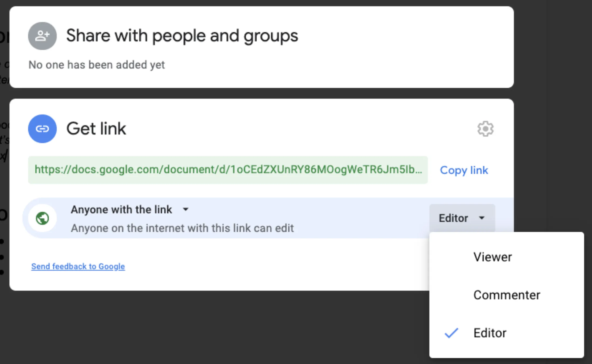
Task: Click Anyone on the internet description text
Action: pyautogui.click(x=182, y=228)
